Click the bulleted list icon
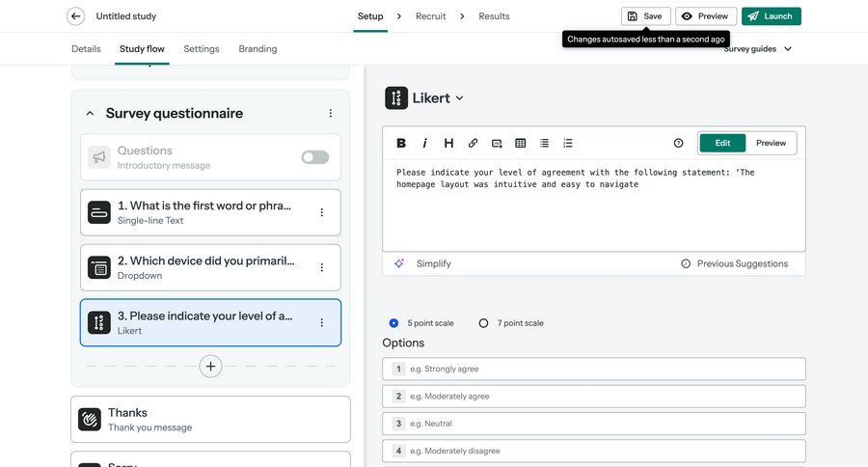 pyautogui.click(x=544, y=143)
